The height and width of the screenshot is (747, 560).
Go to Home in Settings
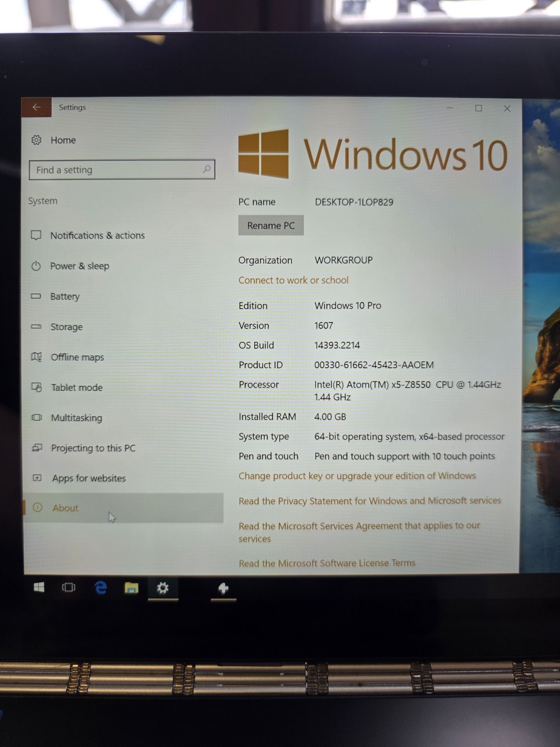coord(63,140)
